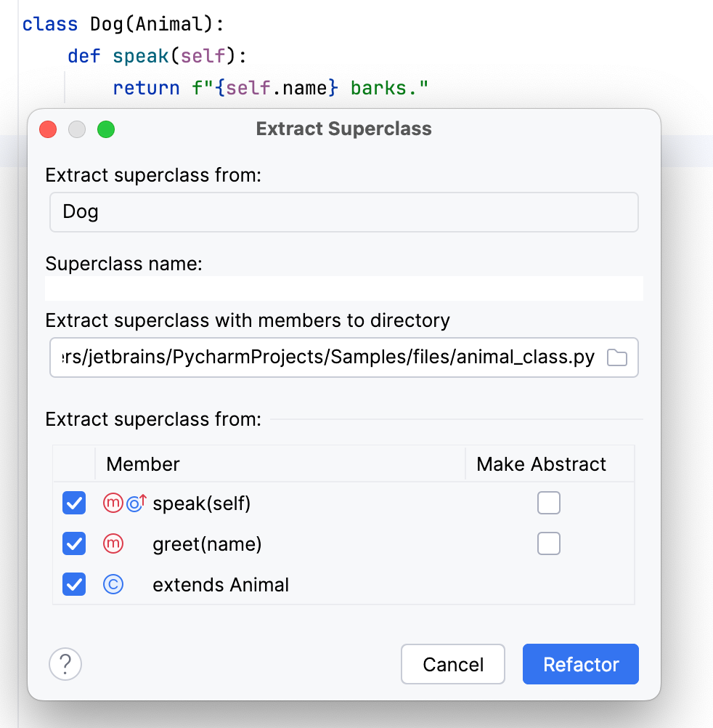
Task: Select the Make Abstract column header
Action: pos(540,464)
